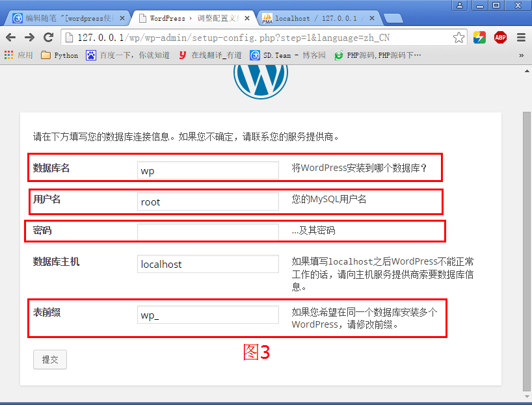
Task: Close the localhost 127.0.0.1 tab
Action: (x=372, y=18)
